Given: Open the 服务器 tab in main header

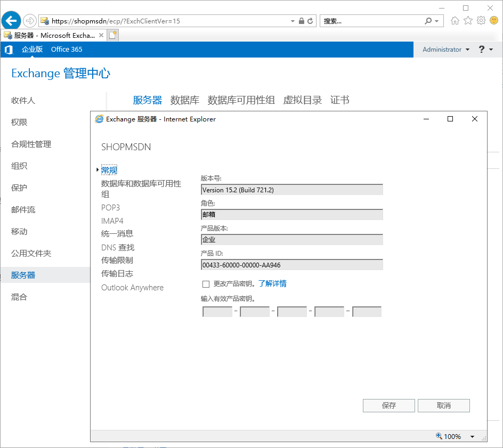Looking at the screenshot, I should 147,100.
